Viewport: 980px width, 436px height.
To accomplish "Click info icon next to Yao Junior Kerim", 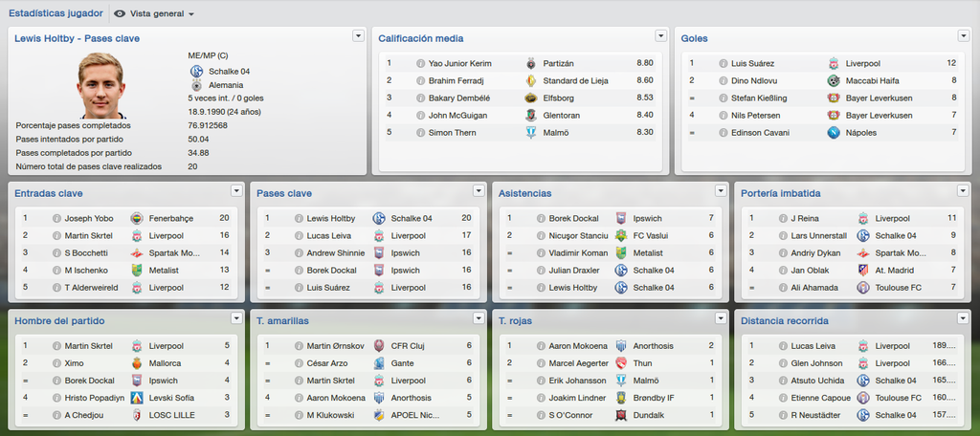I will (420, 63).
